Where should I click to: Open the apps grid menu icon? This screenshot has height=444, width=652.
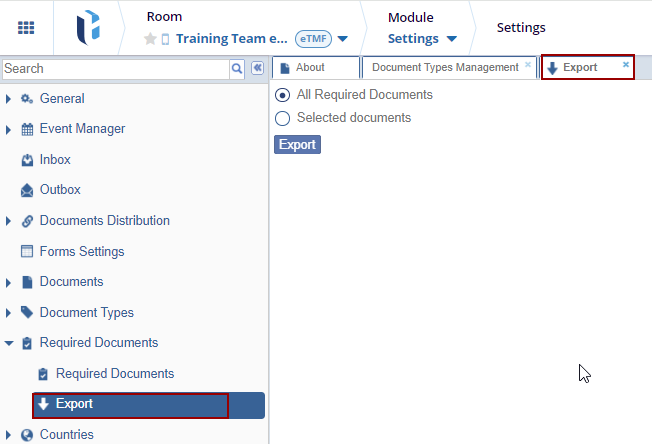[26, 28]
